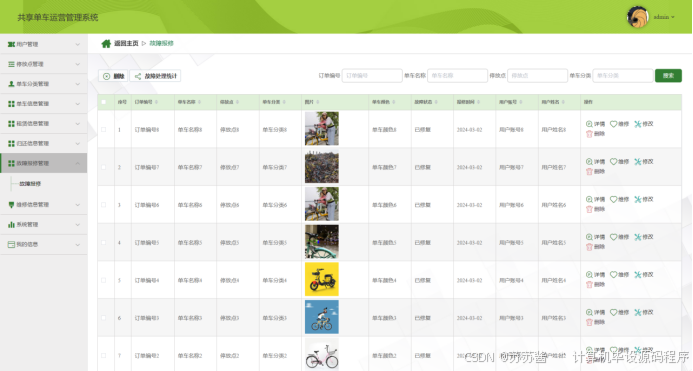Click the 删除 trash icon in row 订单编号8

tap(589, 134)
